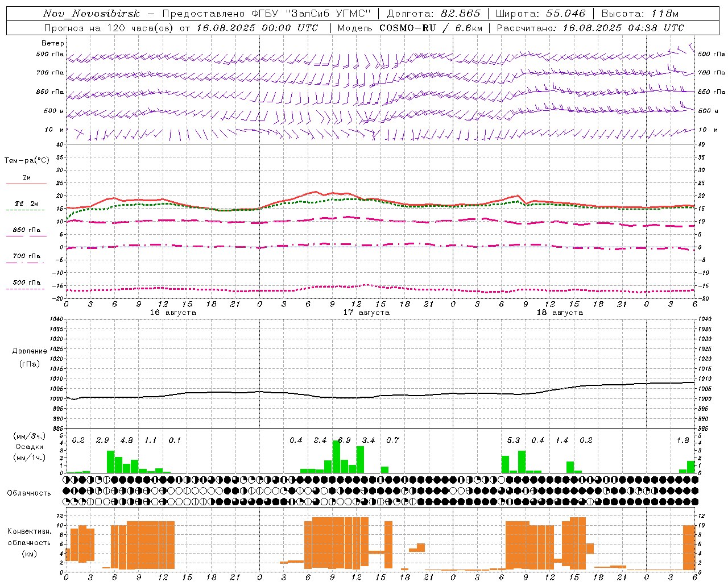The width and height of the screenshot is (728, 582).
Task: Select the forecast start 16.08.2025 00:00 UTC
Action: [x=258, y=28]
